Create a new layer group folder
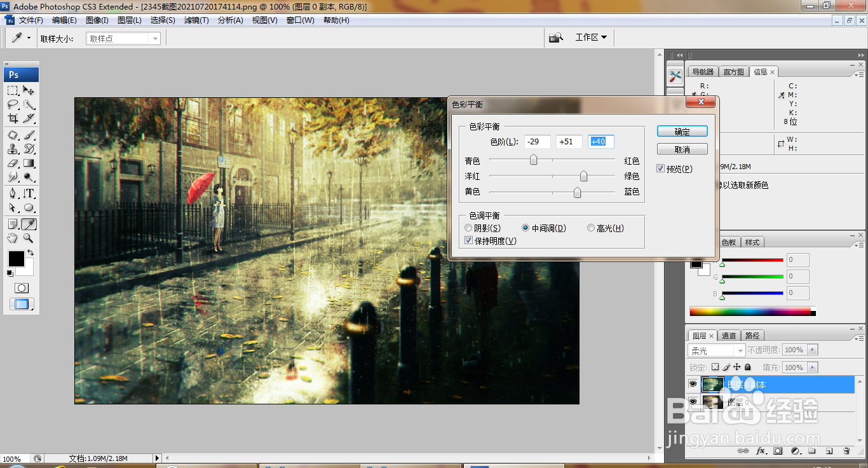Viewport: 868px width, 468px height. click(x=812, y=451)
